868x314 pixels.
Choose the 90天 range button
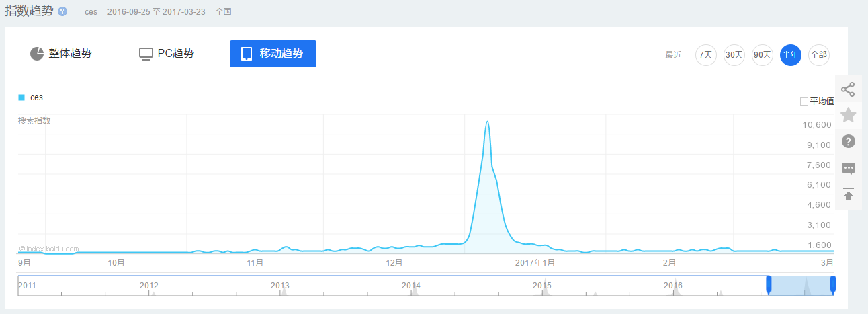click(x=762, y=55)
